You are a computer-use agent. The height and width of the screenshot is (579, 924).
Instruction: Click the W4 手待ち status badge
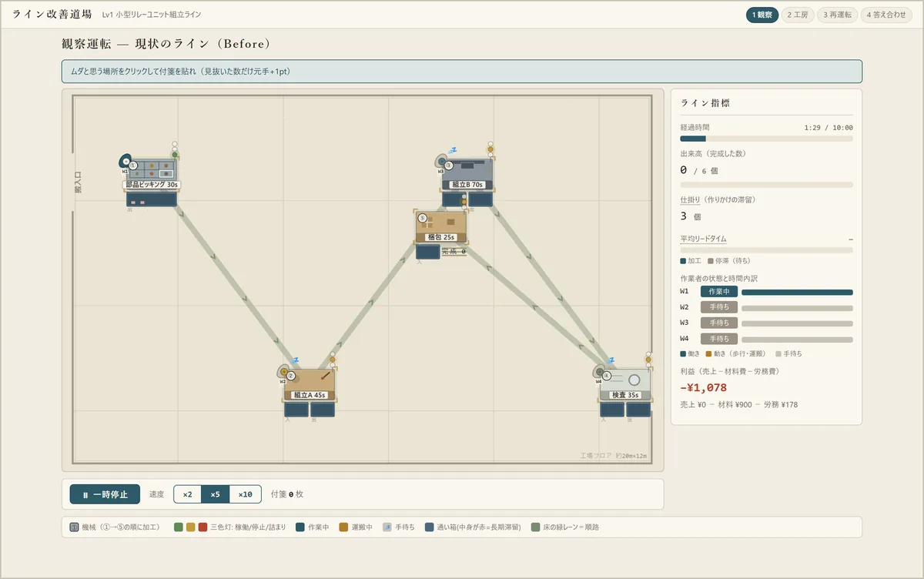coord(719,339)
